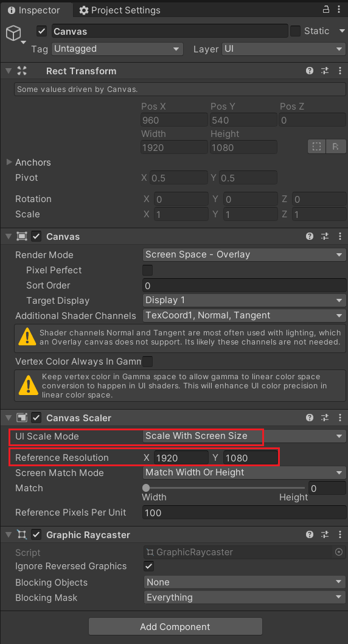Collapse the Graphic Raycaster component foldout
The width and height of the screenshot is (348, 644).
pos(8,535)
